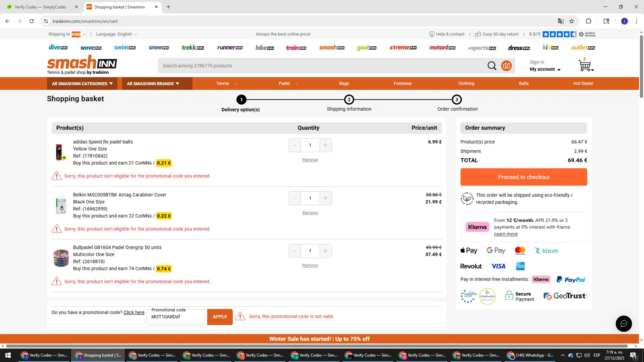The height and width of the screenshot is (362, 644).
Task: Increase quantity of Belkin Airtag Carabiner Cover
Action: click(x=325, y=198)
